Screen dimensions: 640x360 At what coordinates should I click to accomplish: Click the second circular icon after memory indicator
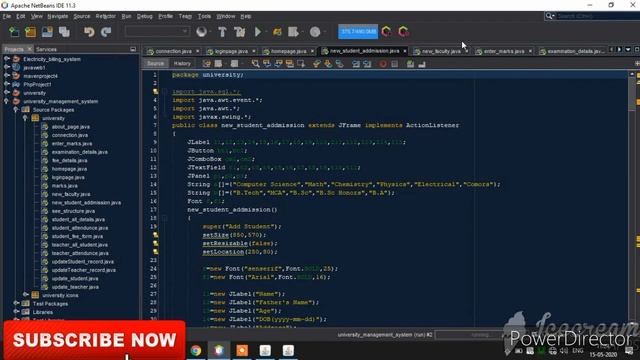(403, 31)
